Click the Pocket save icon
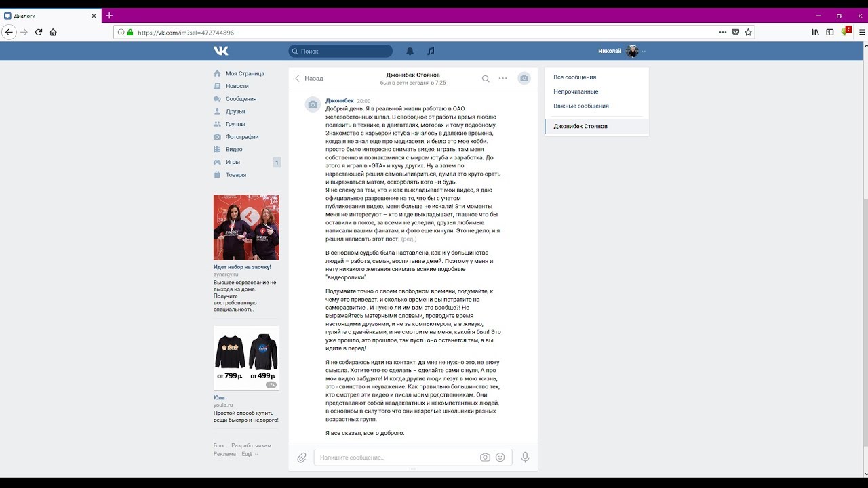The height and width of the screenshot is (488, 868). click(x=736, y=32)
